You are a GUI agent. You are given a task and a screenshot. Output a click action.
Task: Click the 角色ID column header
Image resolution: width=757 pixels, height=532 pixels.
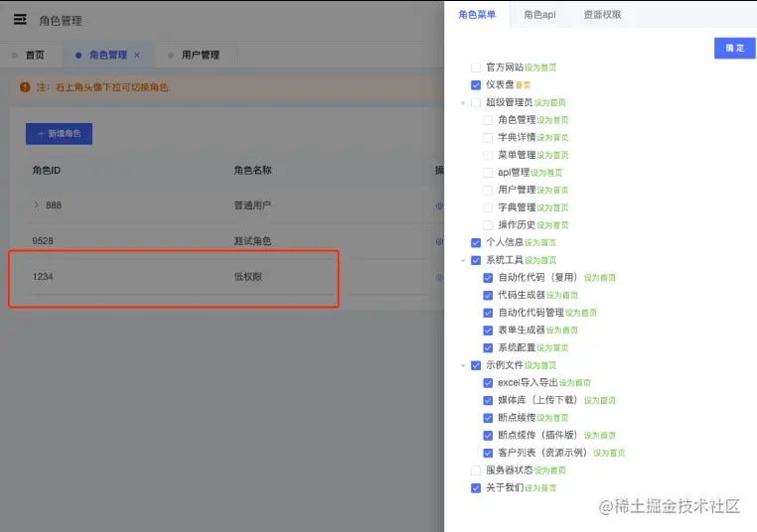pos(47,171)
